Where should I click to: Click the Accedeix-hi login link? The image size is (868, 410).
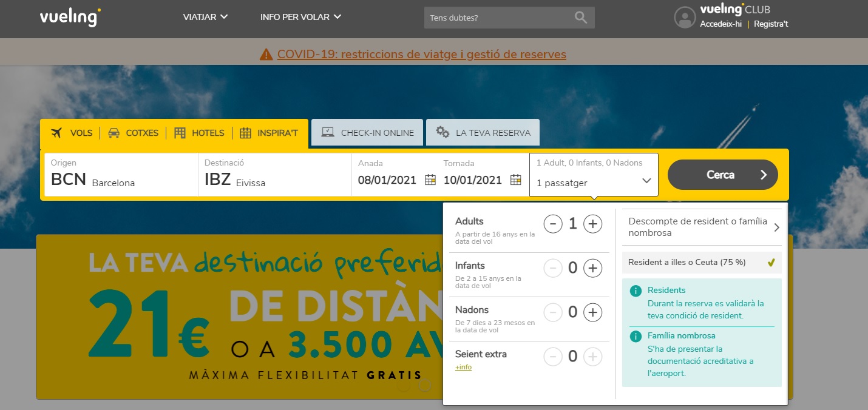pyautogui.click(x=721, y=24)
